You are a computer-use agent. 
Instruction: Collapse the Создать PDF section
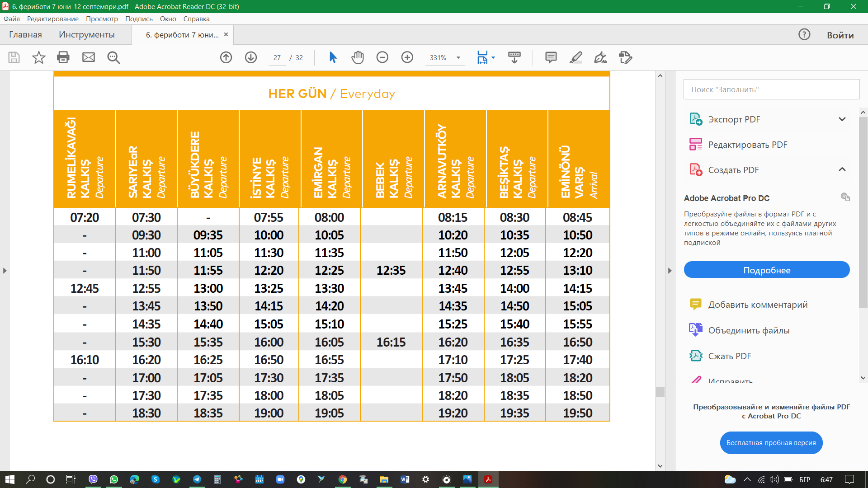click(842, 170)
